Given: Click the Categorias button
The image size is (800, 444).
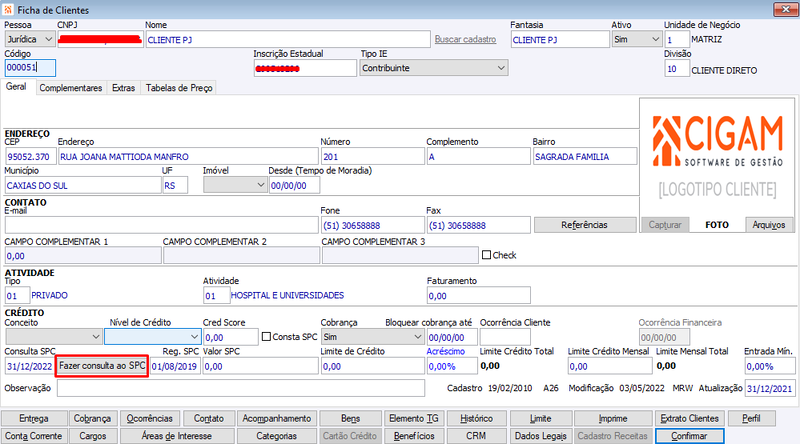Looking at the screenshot, I should coord(277,436).
